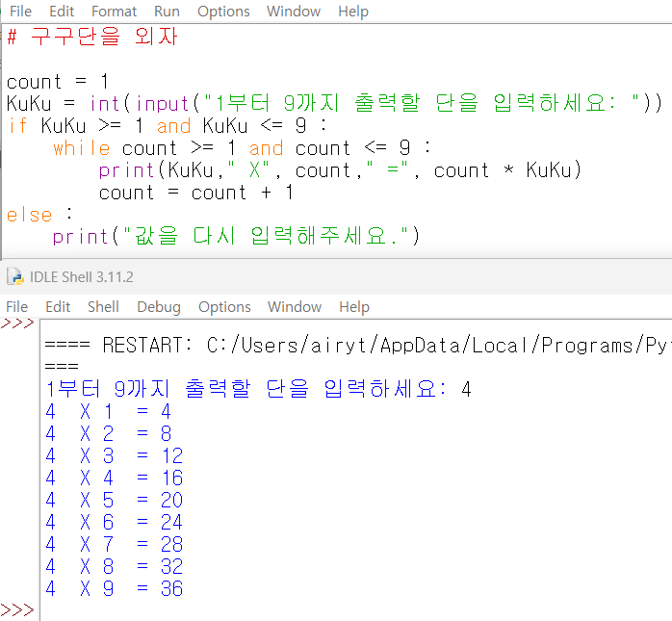Open the Shell menu
Screen dimensions: 672x621
click(x=103, y=307)
